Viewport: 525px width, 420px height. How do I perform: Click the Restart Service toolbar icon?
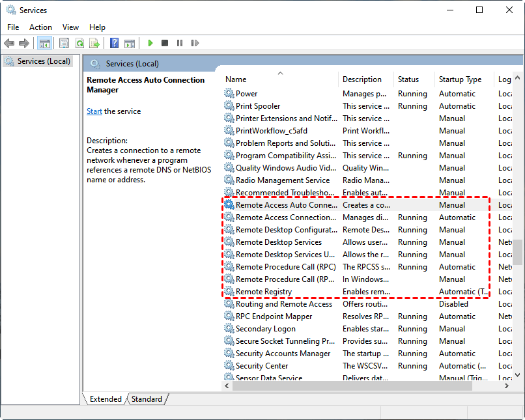pyautogui.click(x=195, y=44)
